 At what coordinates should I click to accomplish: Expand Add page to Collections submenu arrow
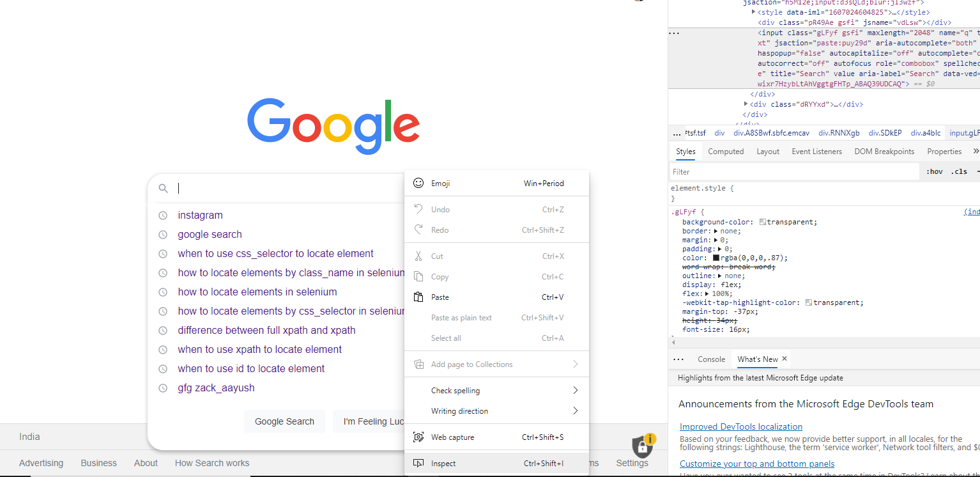(575, 364)
